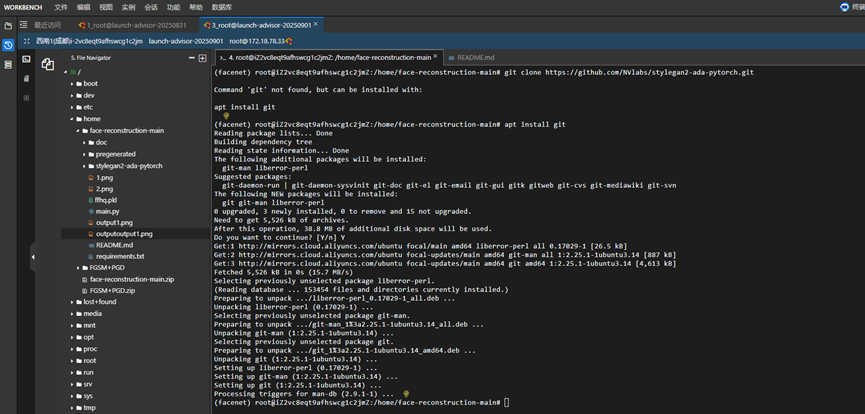
Task: Select requirements.txt file
Action: [120, 257]
